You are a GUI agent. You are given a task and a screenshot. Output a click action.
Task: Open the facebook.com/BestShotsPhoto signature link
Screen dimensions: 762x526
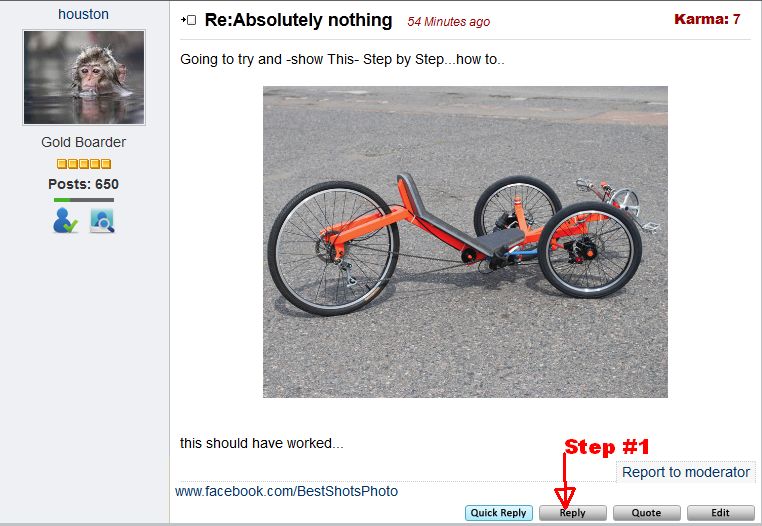[x=286, y=491]
